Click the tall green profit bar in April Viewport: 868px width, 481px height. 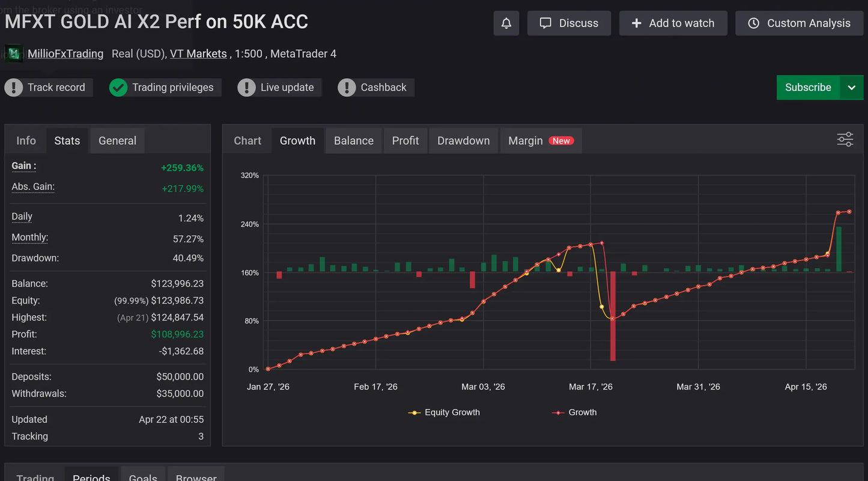pyautogui.click(x=839, y=249)
